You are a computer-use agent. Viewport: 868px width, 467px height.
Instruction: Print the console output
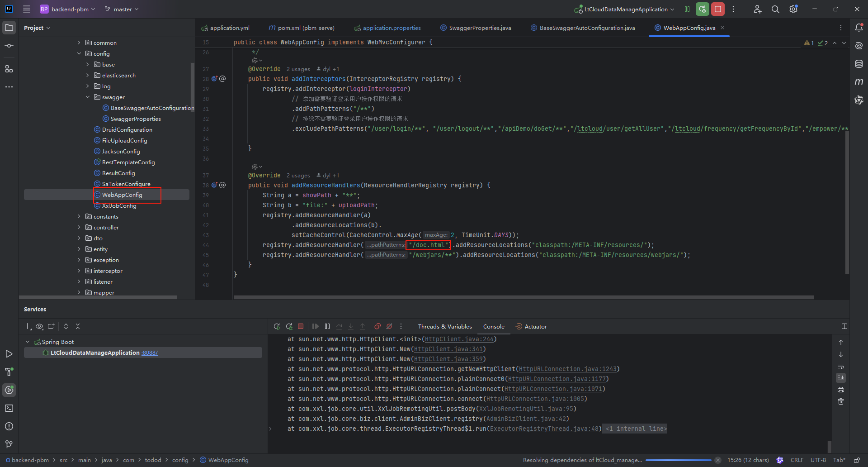pos(841,390)
